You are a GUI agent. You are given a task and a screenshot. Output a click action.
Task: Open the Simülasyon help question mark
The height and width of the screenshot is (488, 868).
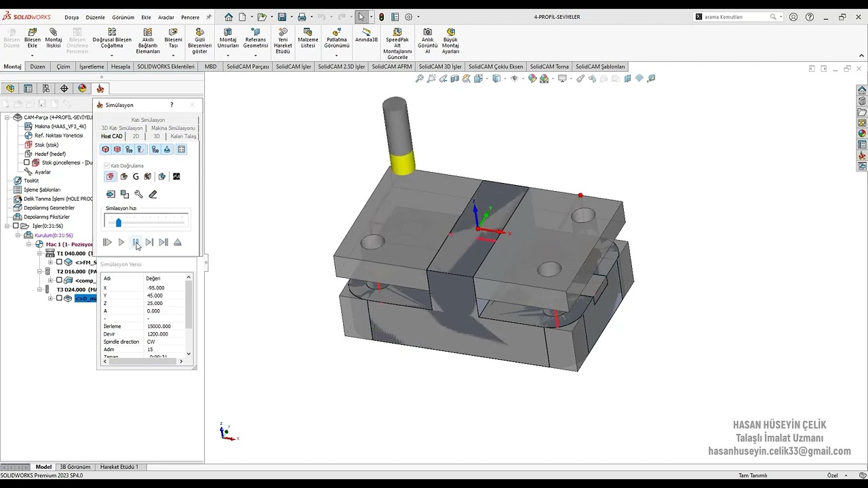pyautogui.click(x=172, y=105)
